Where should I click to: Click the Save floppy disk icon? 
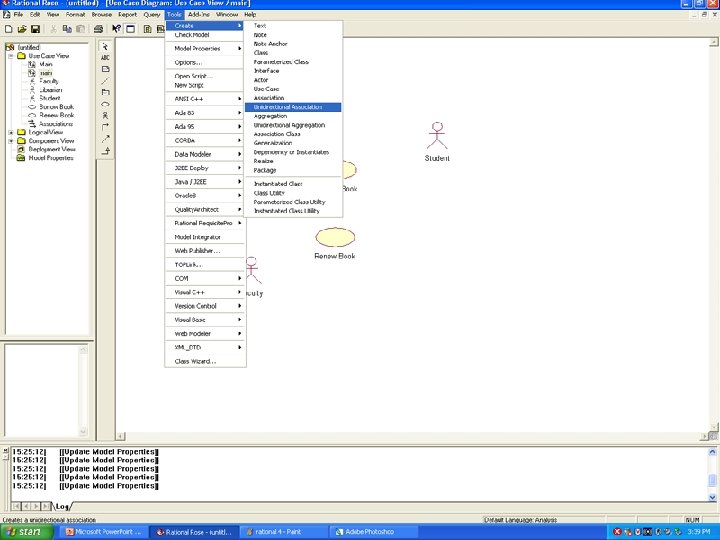[x=35, y=29]
